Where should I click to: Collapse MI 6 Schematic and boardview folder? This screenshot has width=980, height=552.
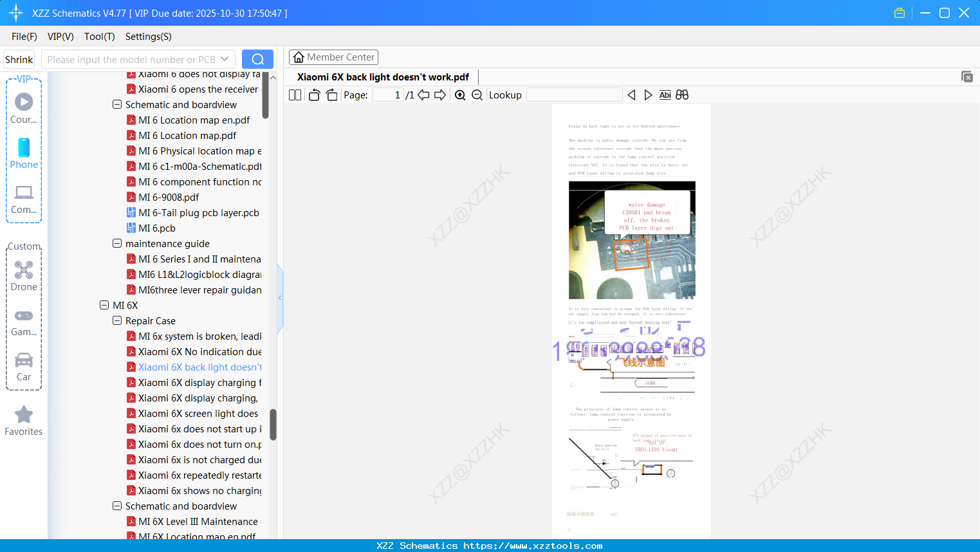coord(117,104)
